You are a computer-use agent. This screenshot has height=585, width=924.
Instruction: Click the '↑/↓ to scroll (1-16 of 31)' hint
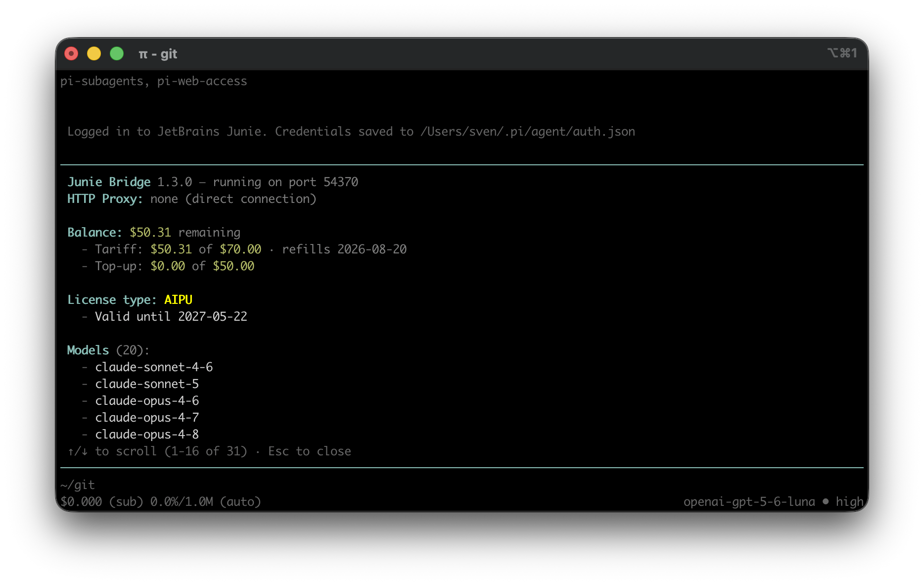(x=157, y=451)
